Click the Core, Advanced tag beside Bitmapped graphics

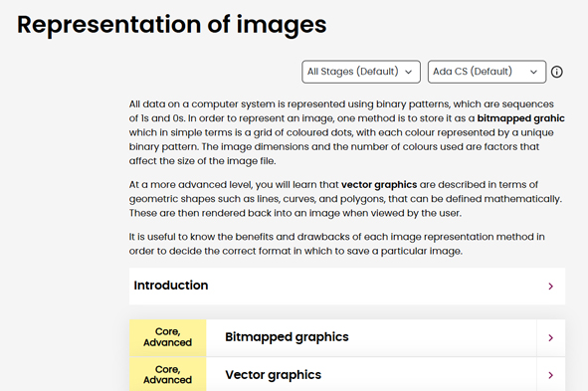tap(167, 337)
